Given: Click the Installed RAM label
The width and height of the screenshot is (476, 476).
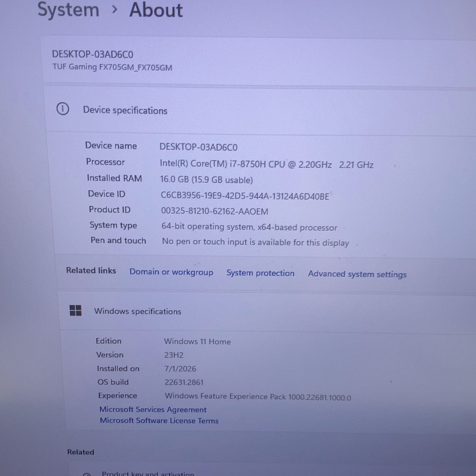Looking at the screenshot, I should point(115,178).
